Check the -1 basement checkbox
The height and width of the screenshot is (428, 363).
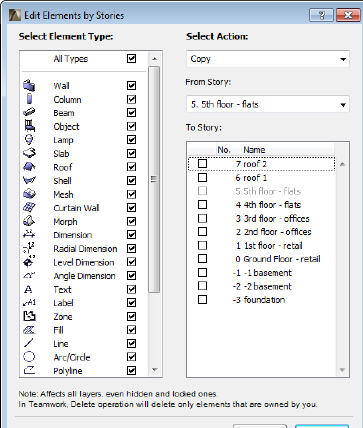coord(202,272)
